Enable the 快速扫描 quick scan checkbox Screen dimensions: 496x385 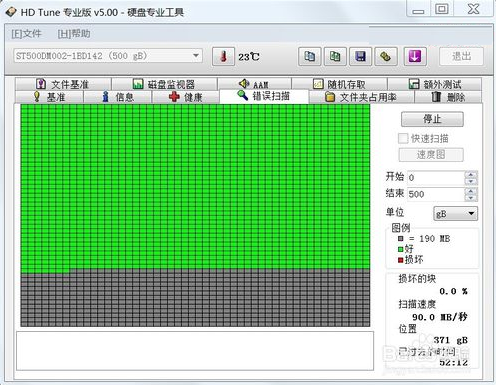click(x=403, y=138)
